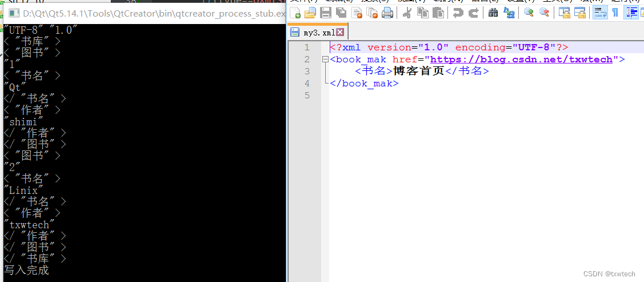644x282 pixels.
Task: Open Find with the binoculars icon
Action: pyautogui.click(x=493, y=13)
